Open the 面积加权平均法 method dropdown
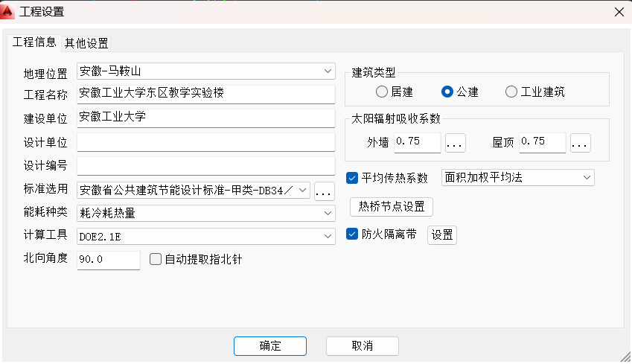Viewport: 632px width, 364px height. pos(518,177)
